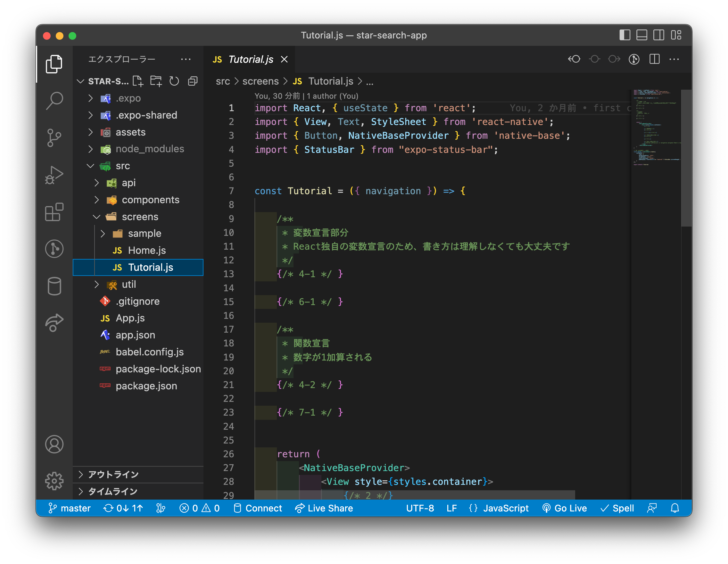Screen dimensions: 728x564
Task: Expand the assets folder
Action: coord(138,132)
